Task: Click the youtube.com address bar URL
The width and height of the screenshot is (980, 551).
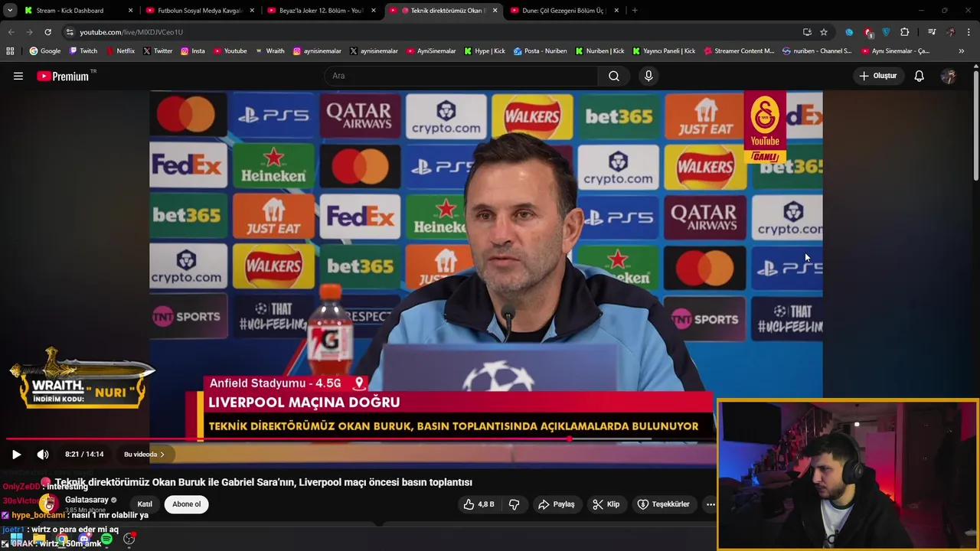Action: click(131, 32)
